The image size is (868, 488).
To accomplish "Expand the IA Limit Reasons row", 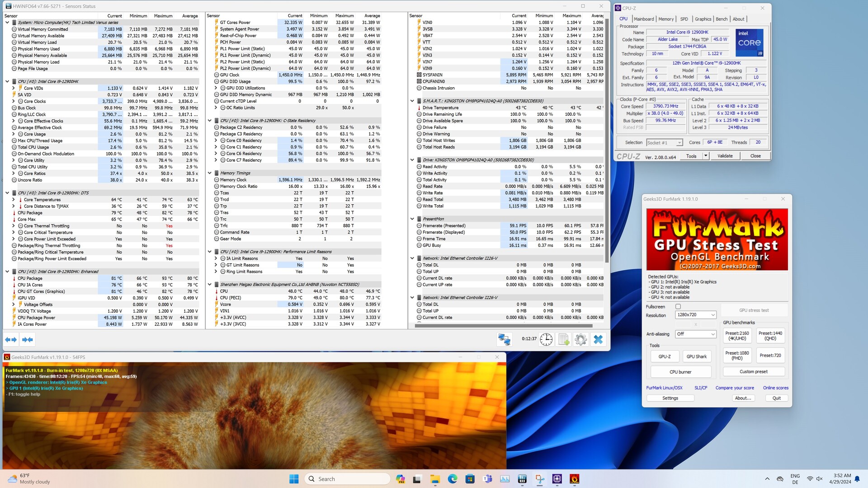I will pos(216,258).
